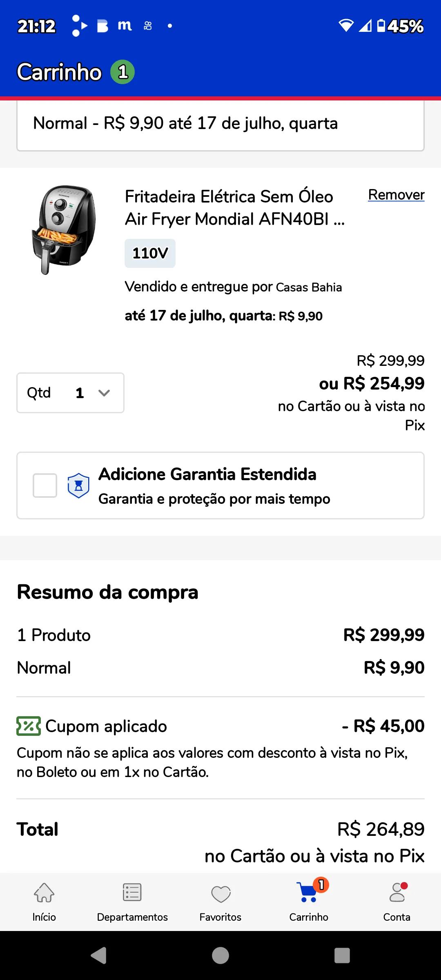Tap the extended warranty shield icon

pyautogui.click(x=78, y=486)
